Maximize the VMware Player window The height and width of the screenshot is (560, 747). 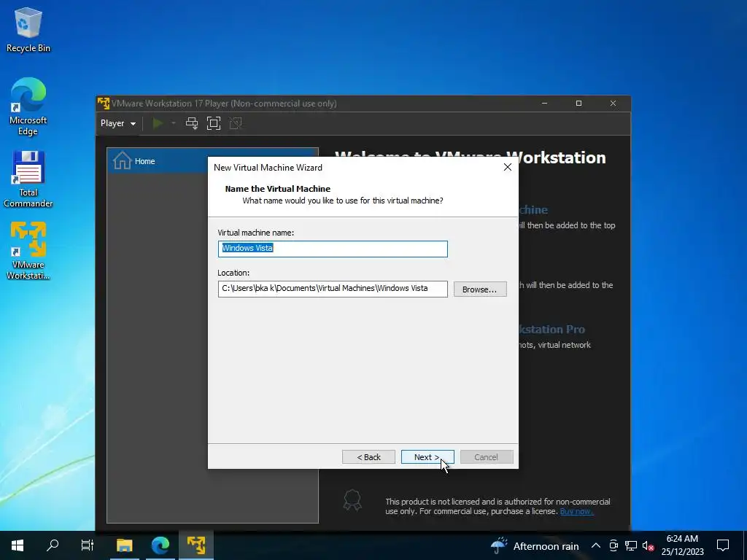click(x=578, y=104)
